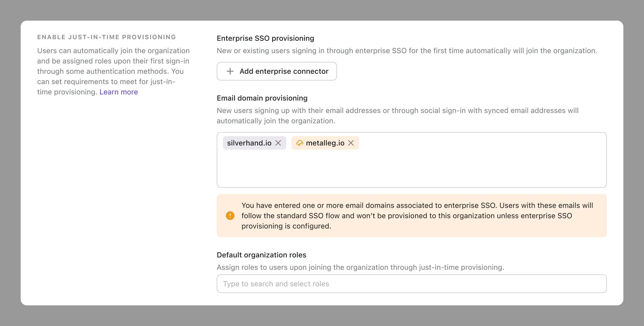
Task: Open the Learn more link
Action: [x=119, y=92]
